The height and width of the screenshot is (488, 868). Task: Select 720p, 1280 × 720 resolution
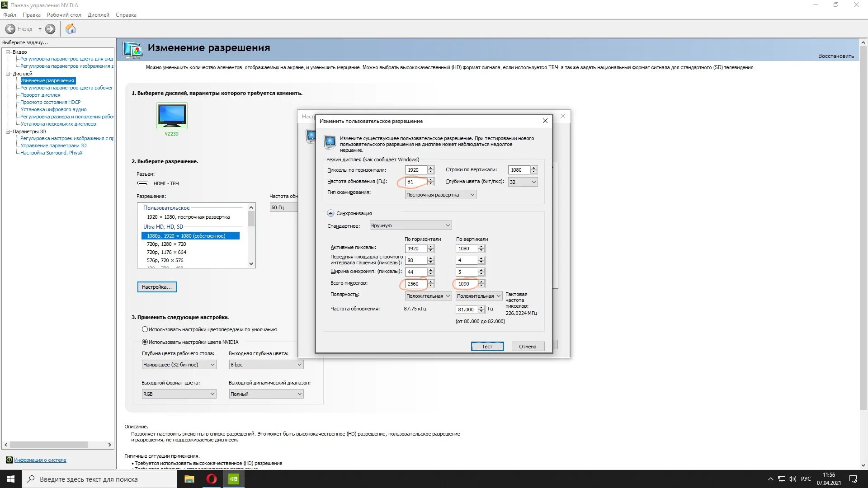(166, 244)
